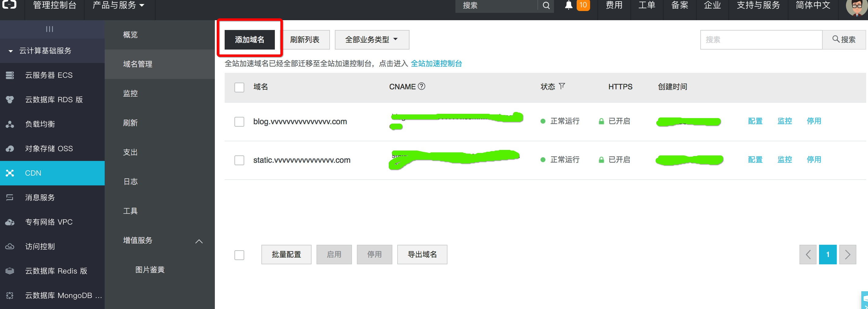Image resolution: width=868 pixels, height=309 pixels.
Task: Click the status filter funnel icon
Action: coord(562,86)
